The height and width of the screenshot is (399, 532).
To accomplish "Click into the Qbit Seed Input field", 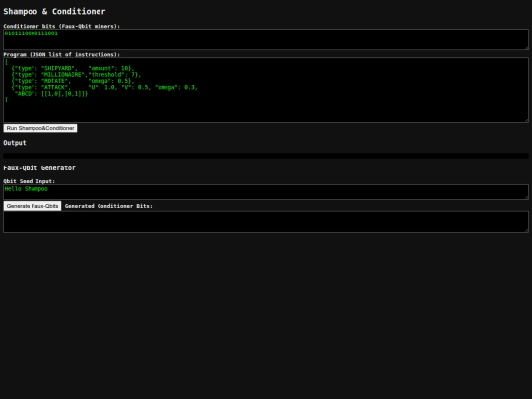I will click(x=266, y=192).
